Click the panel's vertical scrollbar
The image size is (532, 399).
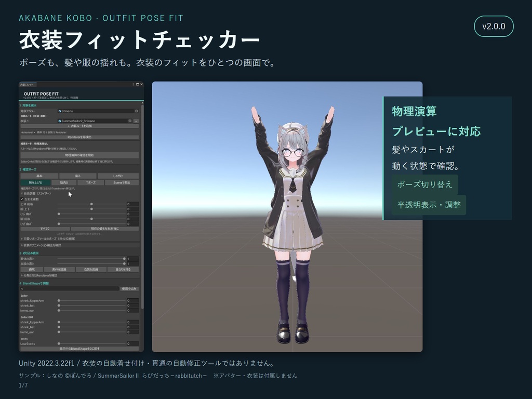pyautogui.click(x=142, y=207)
